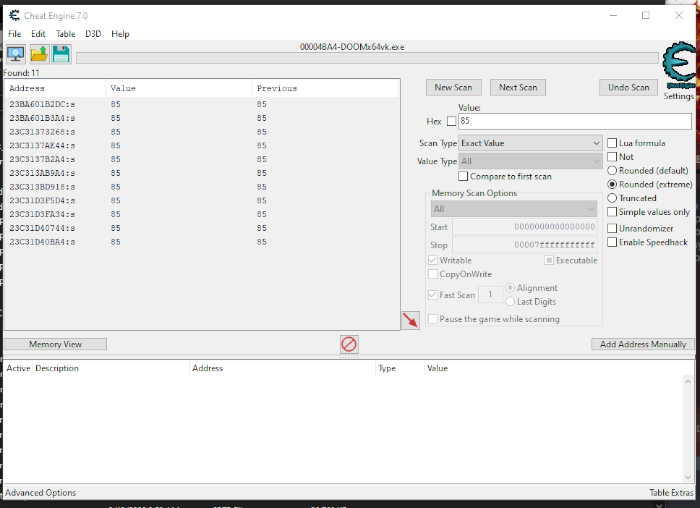Sort results by Address column header
Viewport: 700px width, 508px height.
click(55, 88)
